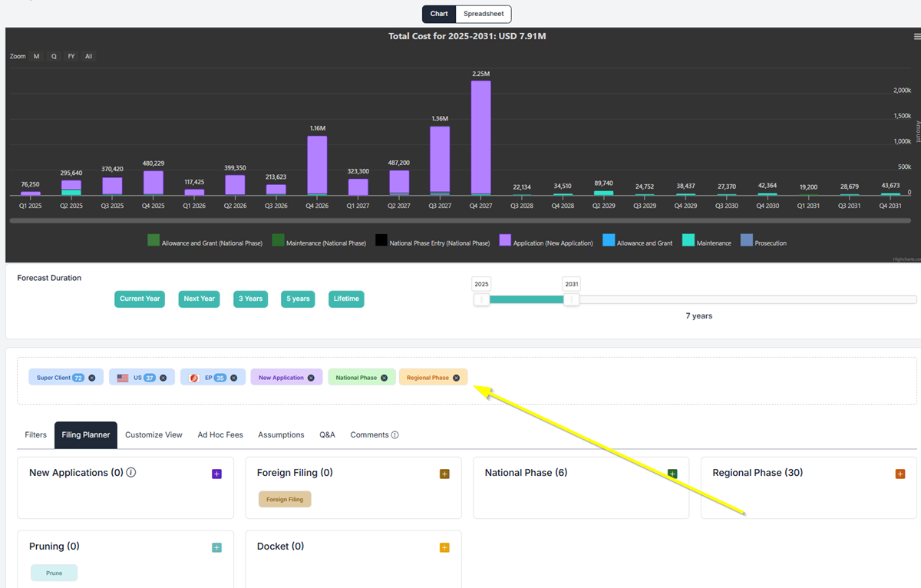The width and height of the screenshot is (921, 588).
Task: Remove the Regional Phase filter chip
Action: 456,378
